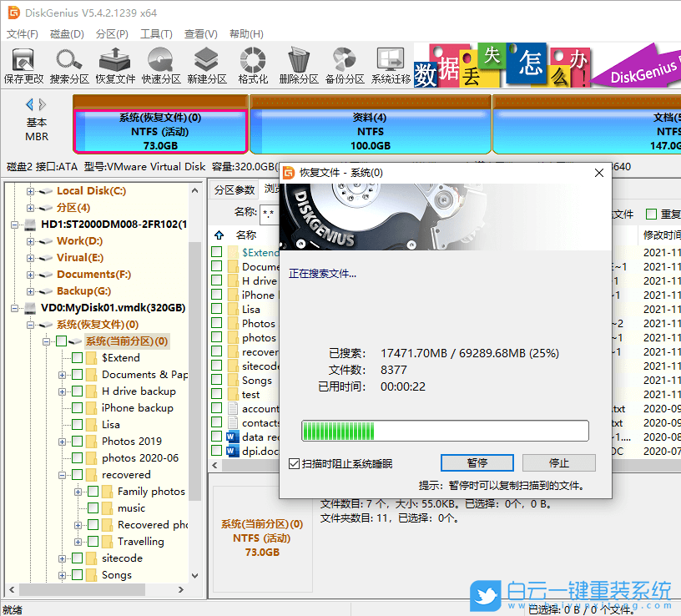The image size is (681, 616).
Task: Click the 保存更改 save changes toolbar icon
Action: pos(23,65)
